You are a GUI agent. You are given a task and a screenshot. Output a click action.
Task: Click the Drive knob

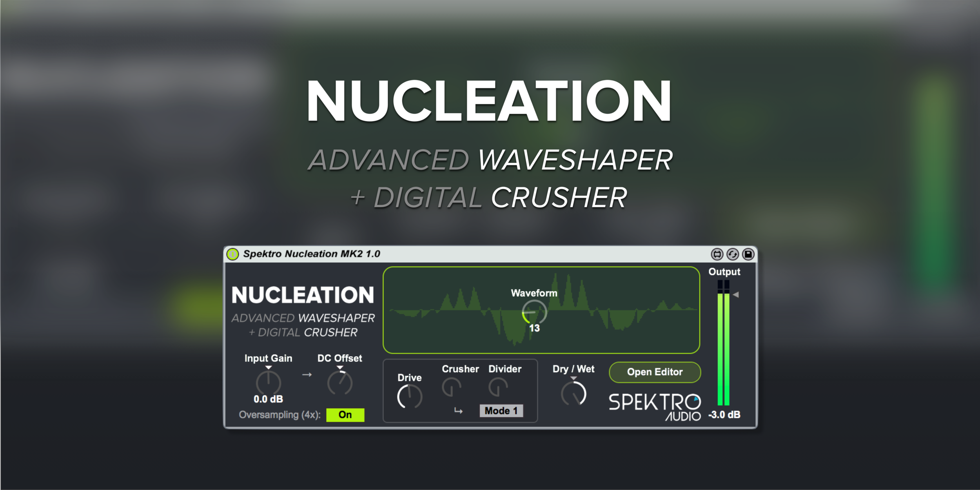(410, 397)
